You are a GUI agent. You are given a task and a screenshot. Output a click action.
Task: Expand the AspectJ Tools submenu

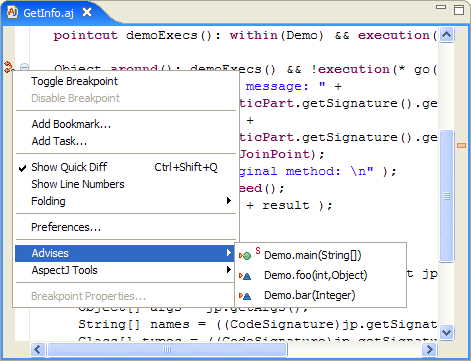click(x=125, y=270)
